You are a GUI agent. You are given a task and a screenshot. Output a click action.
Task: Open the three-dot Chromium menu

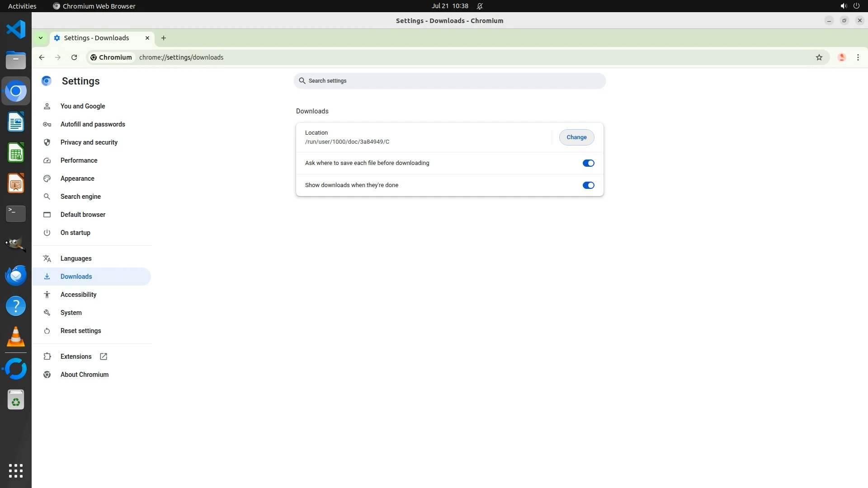pos(858,57)
